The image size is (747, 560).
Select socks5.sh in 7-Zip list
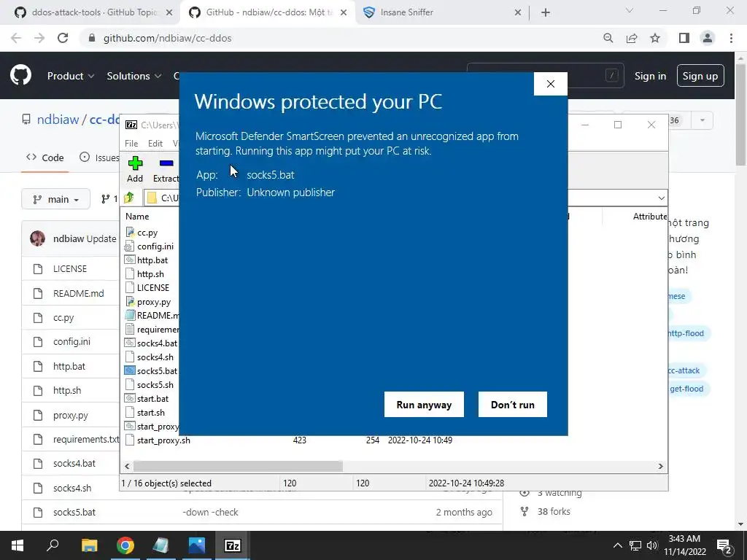point(155,384)
